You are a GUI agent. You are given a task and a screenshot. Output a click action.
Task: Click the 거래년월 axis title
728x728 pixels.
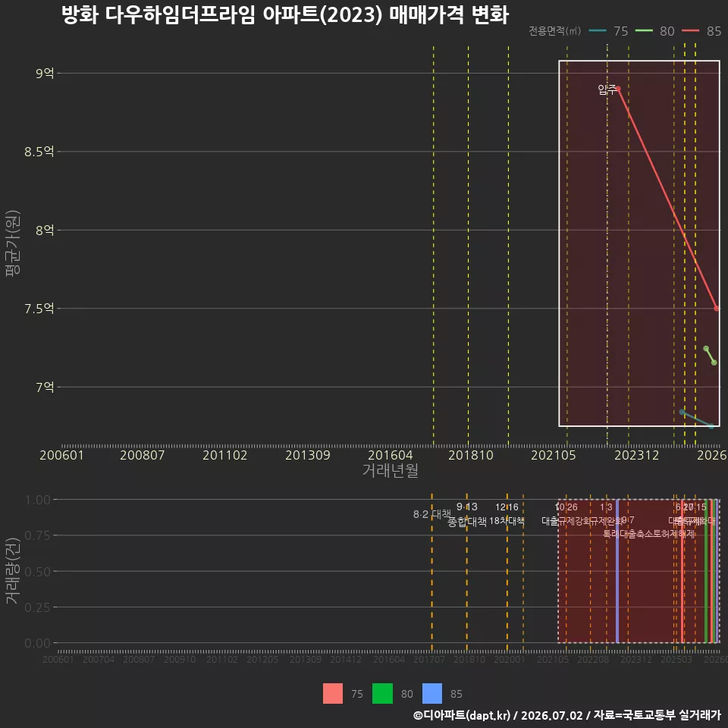tap(391, 470)
